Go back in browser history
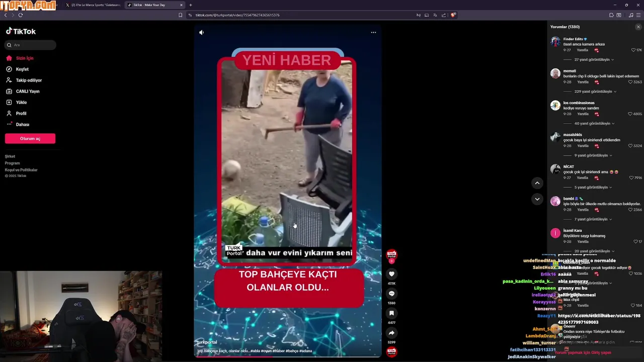The width and height of the screenshot is (644, 362). pyautogui.click(x=6, y=15)
